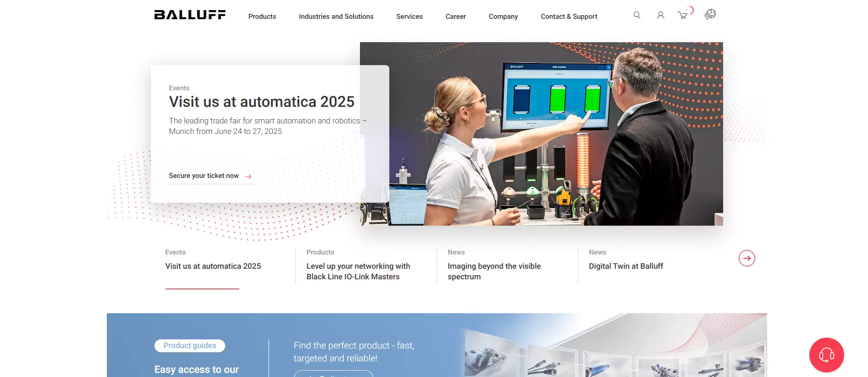868x377 pixels.
Task: Open Contact & Support menu
Action: 569,17
